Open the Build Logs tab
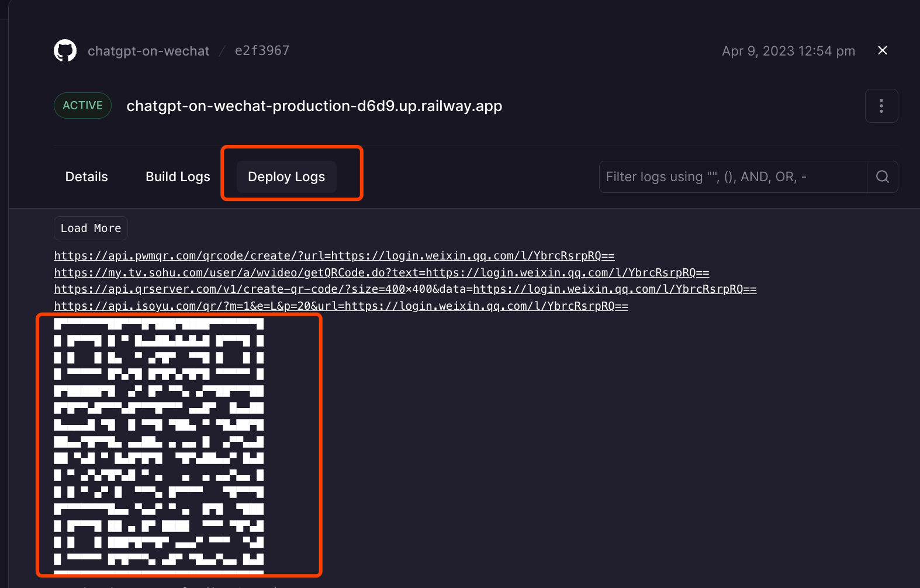Image resolution: width=920 pixels, height=588 pixels. (x=178, y=177)
